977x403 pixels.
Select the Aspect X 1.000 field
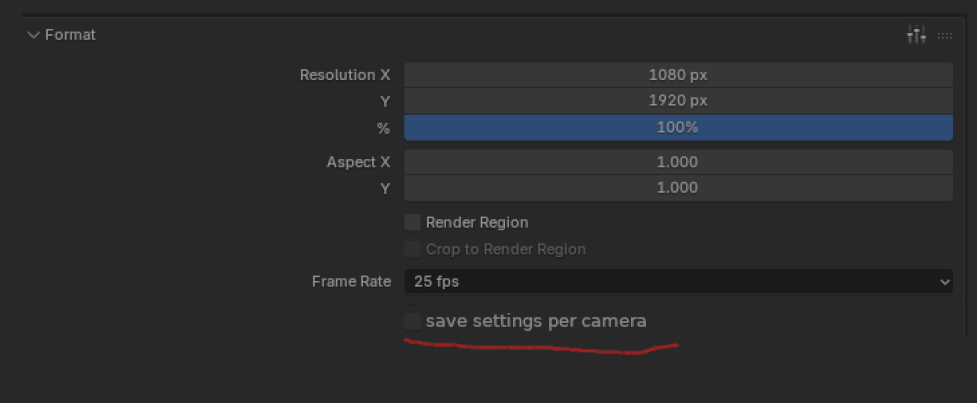[678, 162]
